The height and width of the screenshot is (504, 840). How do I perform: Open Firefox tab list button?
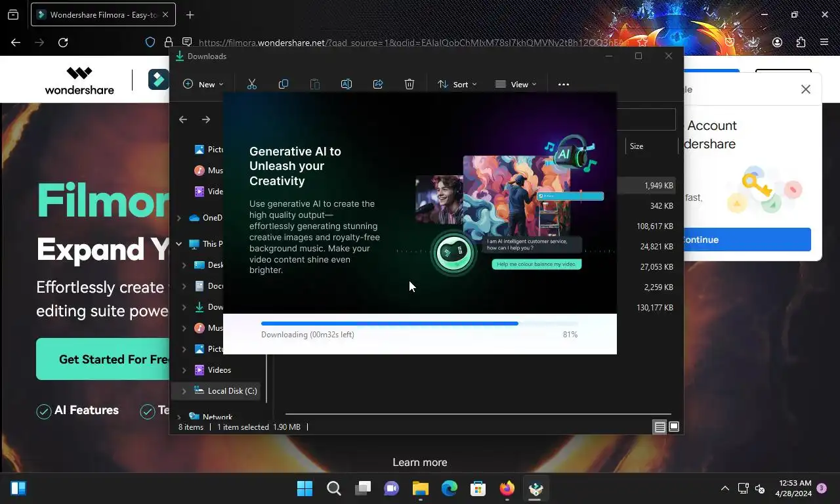point(13,14)
